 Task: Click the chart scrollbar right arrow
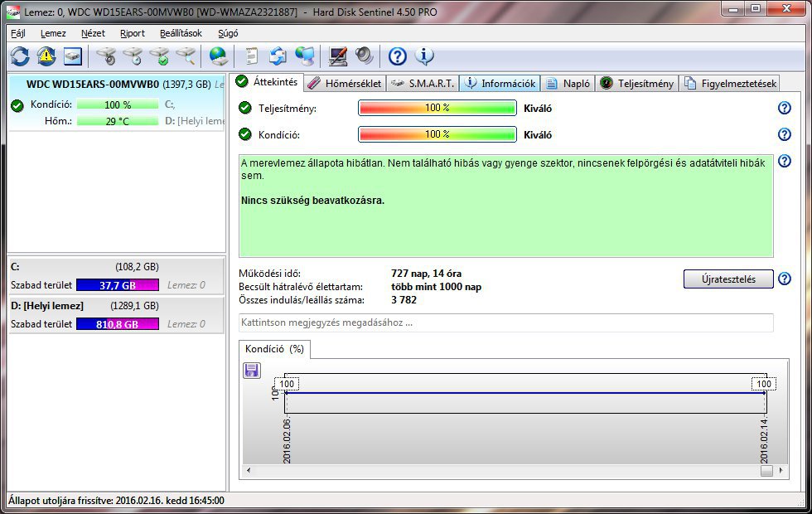pos(781,471)
